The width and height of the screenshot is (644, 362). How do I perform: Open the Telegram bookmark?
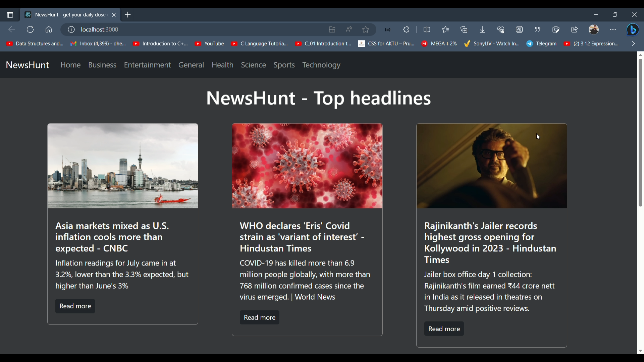(x=541, y=44)
